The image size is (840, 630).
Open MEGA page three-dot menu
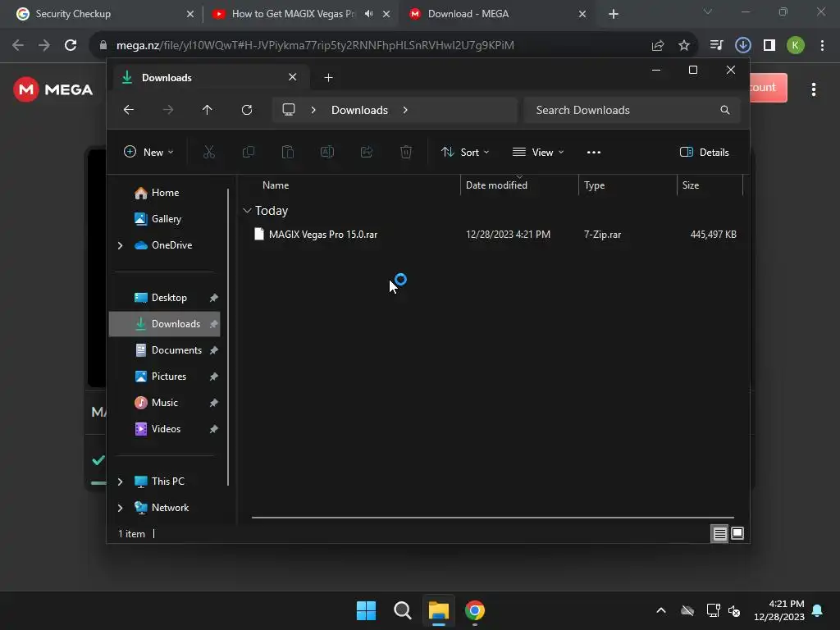click(814, 89)
